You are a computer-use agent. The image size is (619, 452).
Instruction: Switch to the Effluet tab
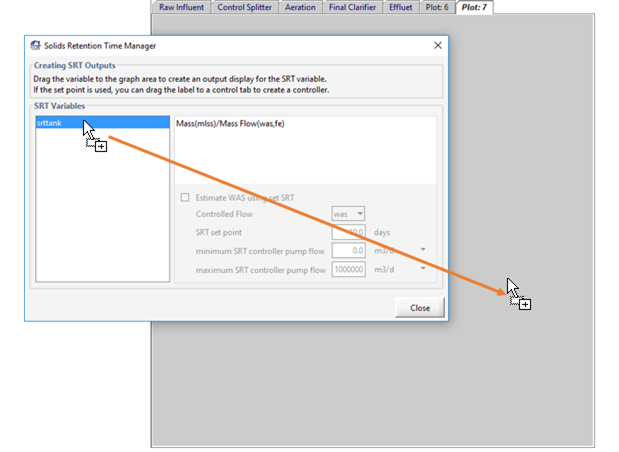[405, 7]
